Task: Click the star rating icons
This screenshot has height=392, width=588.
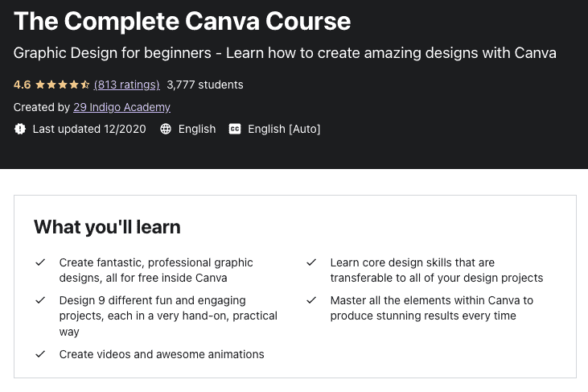Action: coord(63,85)
